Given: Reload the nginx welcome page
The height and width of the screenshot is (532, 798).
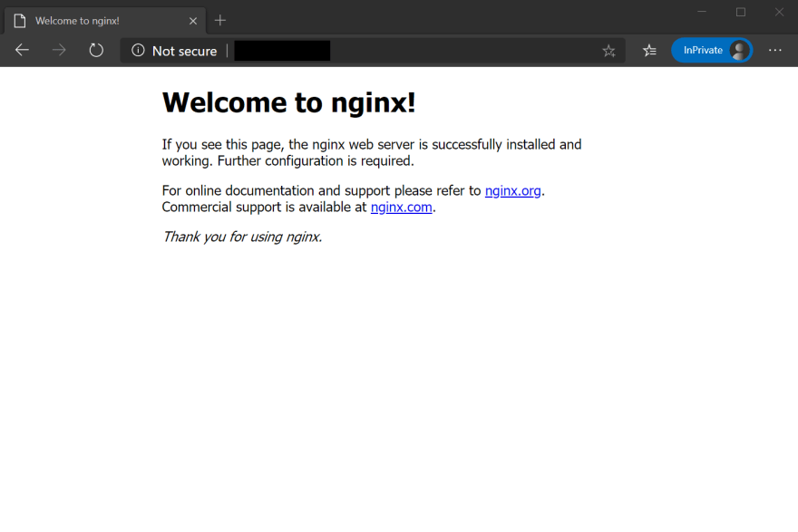Looking at the screenshot, I should coord(96,50).
